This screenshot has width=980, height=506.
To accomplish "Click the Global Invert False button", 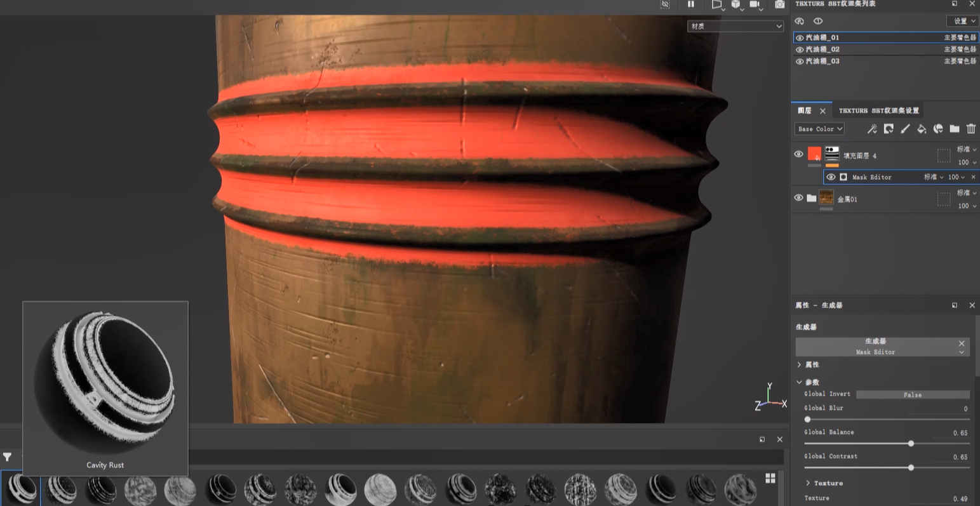I will 912,395.
